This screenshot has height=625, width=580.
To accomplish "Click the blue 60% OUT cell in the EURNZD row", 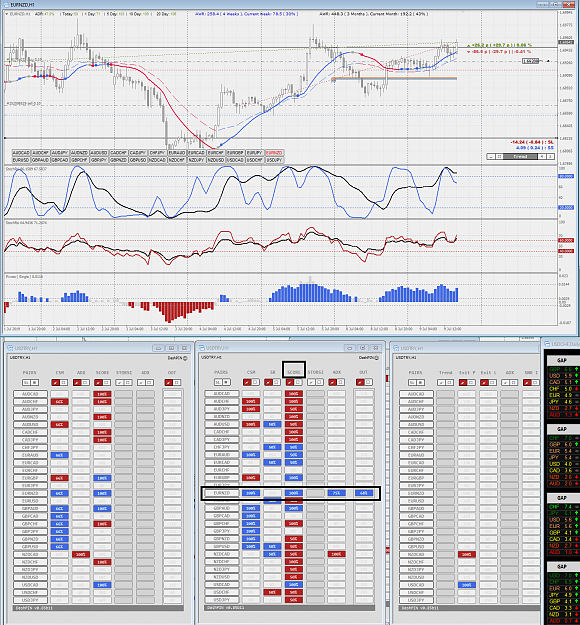I will tap(364, 493).
